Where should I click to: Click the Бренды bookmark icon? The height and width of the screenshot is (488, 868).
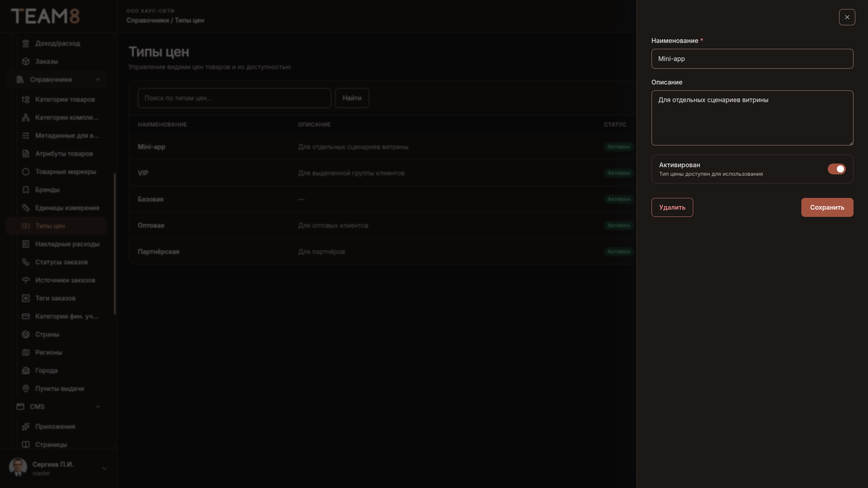pyautogui.click(x=25, y=190)
